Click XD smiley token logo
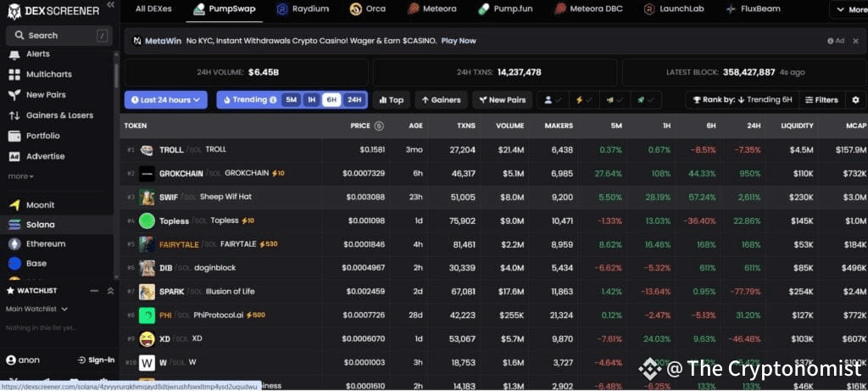 pos(147,338)
